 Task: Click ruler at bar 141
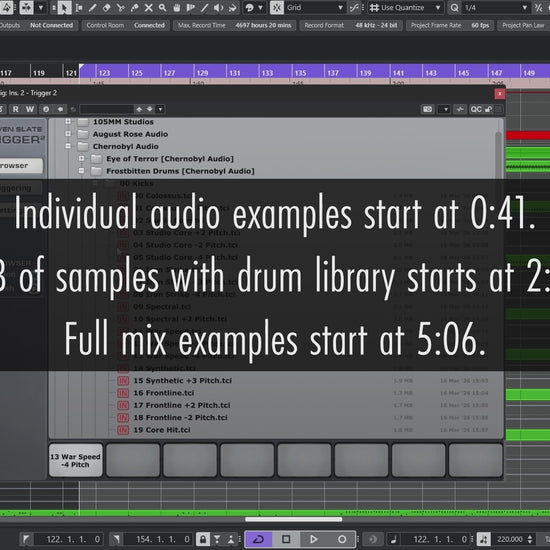click(398, 73)
